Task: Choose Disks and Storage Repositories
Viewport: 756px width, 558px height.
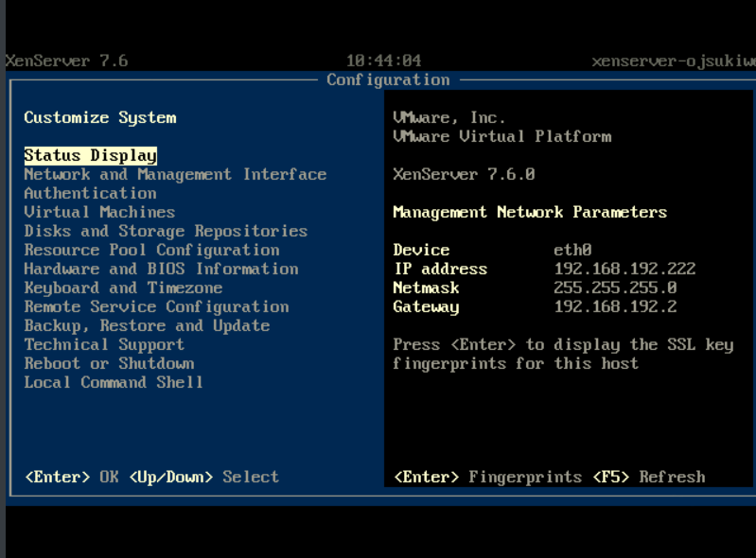Action: tap(166, 232)
